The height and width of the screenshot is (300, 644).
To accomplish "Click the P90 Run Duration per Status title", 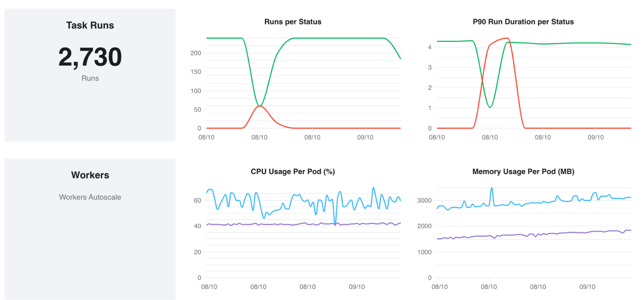I will tap(523, 22).
